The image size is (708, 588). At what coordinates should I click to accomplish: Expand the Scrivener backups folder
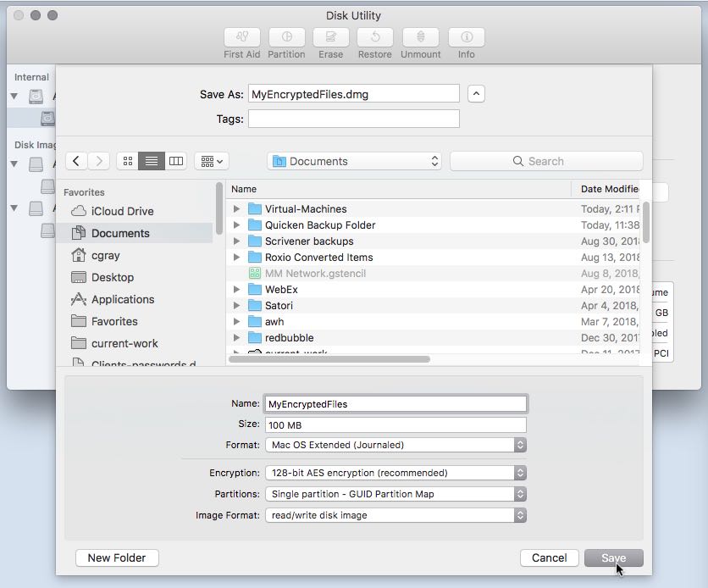click(236, 241)
